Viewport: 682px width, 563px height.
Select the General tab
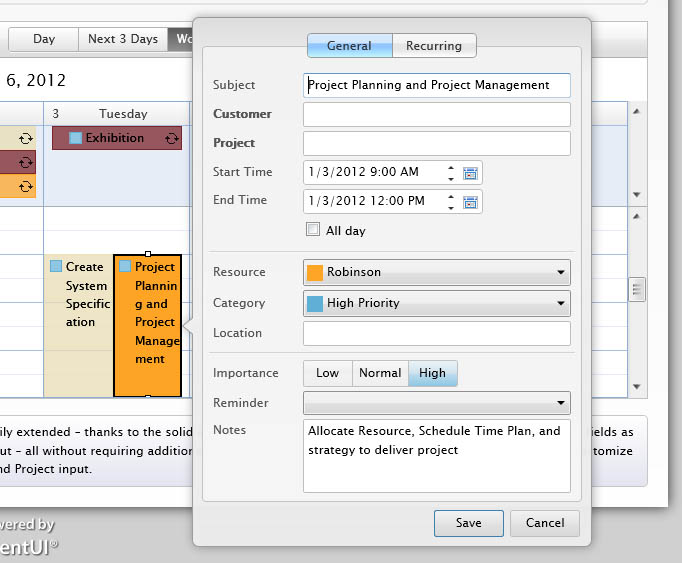(349, 46)
